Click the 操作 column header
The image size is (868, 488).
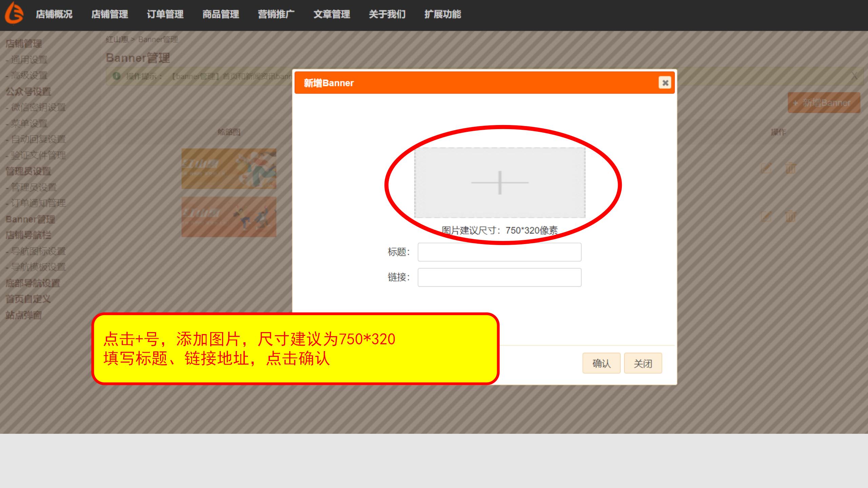pyautogui.click(x=778, y=132)
